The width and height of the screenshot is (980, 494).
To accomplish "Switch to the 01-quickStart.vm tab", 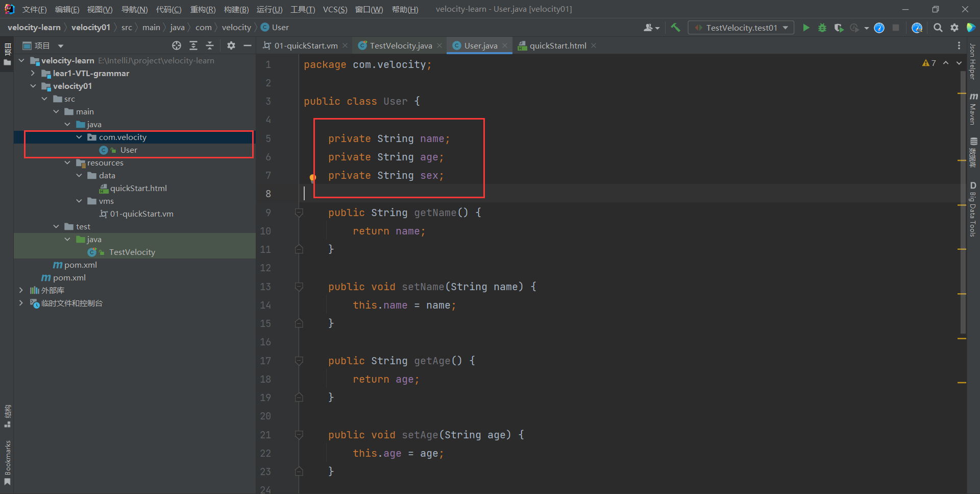I will point(306,45).
